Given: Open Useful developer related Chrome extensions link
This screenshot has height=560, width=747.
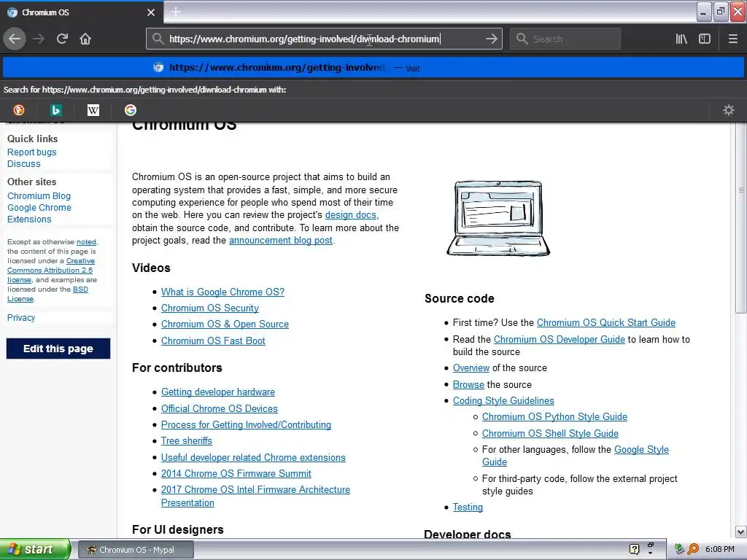Looking at the screenshot, I should click(x=253, y=458).
